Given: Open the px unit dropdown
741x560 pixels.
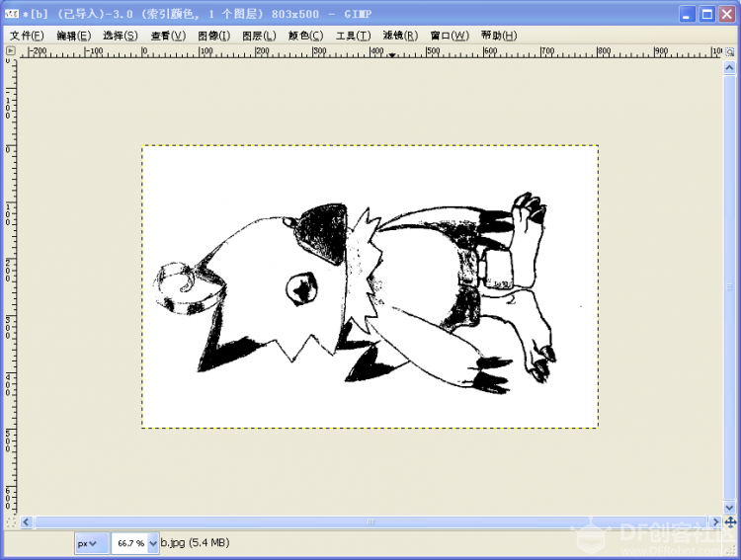Looking at the screenshot, I should [x=92, y=543].
